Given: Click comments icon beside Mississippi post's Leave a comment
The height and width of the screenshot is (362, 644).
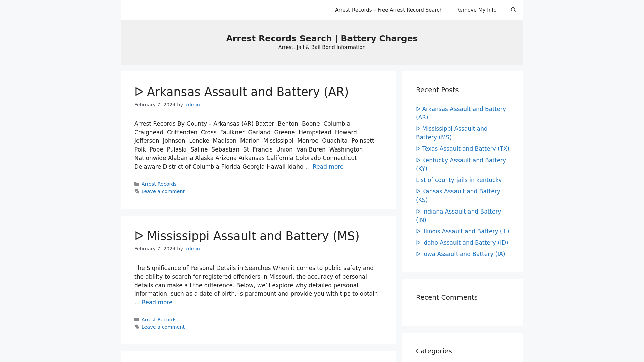Looking at the screenshot, I should tap(137, 327).
